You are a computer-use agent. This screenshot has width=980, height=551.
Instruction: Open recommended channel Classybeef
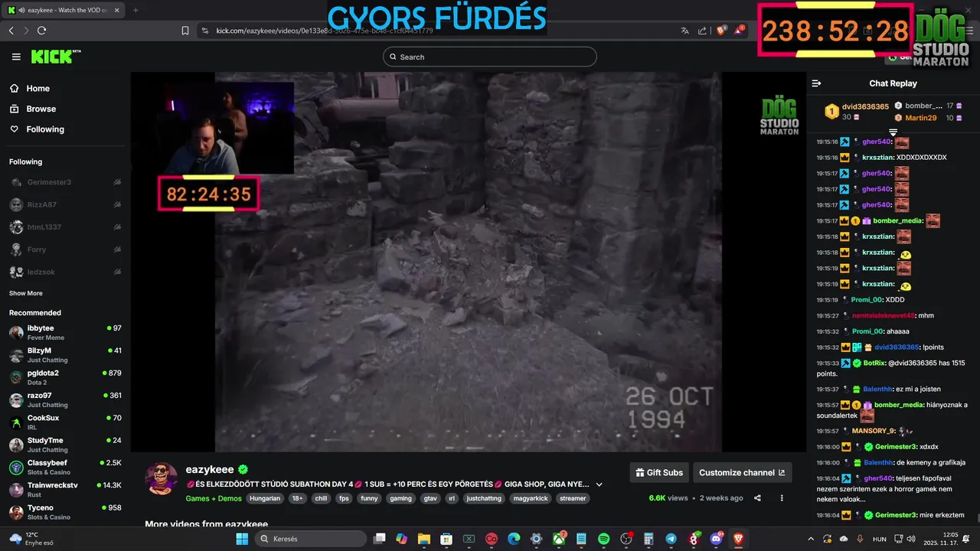click(x=65, y=467)
